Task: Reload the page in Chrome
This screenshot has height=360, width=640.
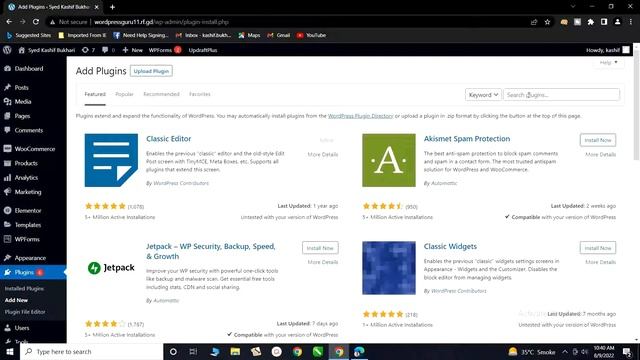Action: (36, 22)
